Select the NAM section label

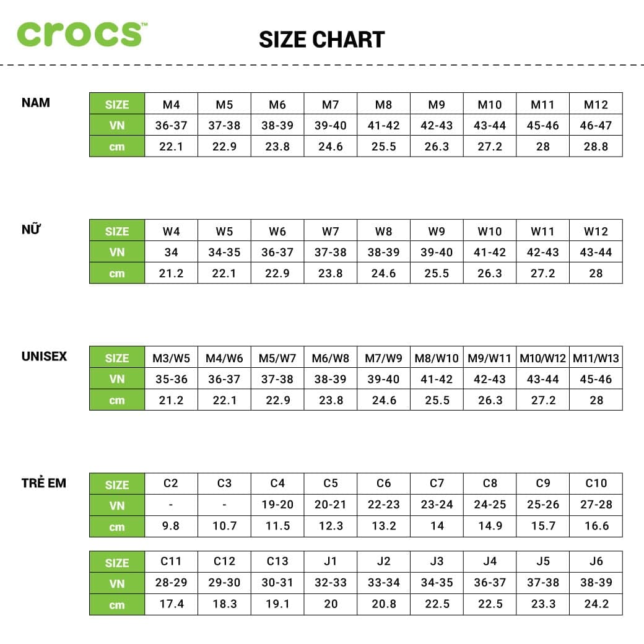36,103
